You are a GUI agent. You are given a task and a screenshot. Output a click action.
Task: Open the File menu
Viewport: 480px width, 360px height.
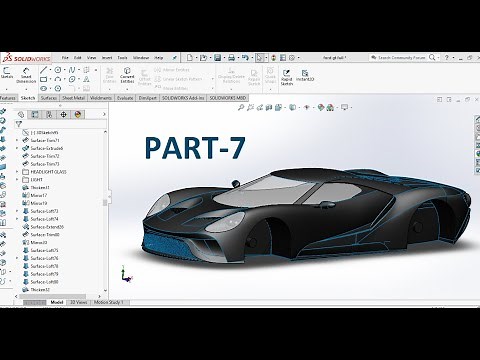point(65,58)
